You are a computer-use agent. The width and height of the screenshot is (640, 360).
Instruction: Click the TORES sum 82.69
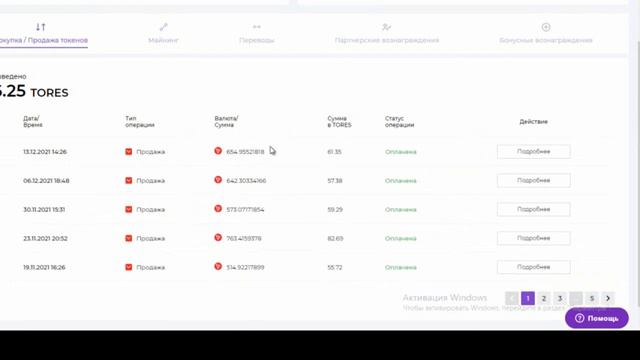tap(335, 238)
